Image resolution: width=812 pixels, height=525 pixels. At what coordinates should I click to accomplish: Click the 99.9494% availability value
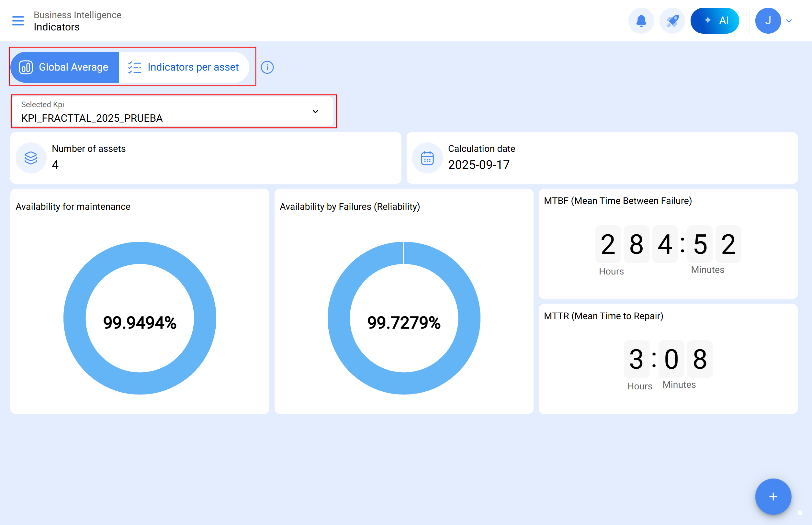tap(140, 322)
